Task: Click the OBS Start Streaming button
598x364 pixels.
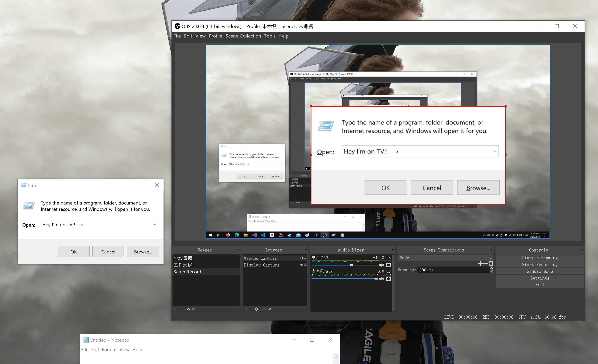Action: point(539,257)
